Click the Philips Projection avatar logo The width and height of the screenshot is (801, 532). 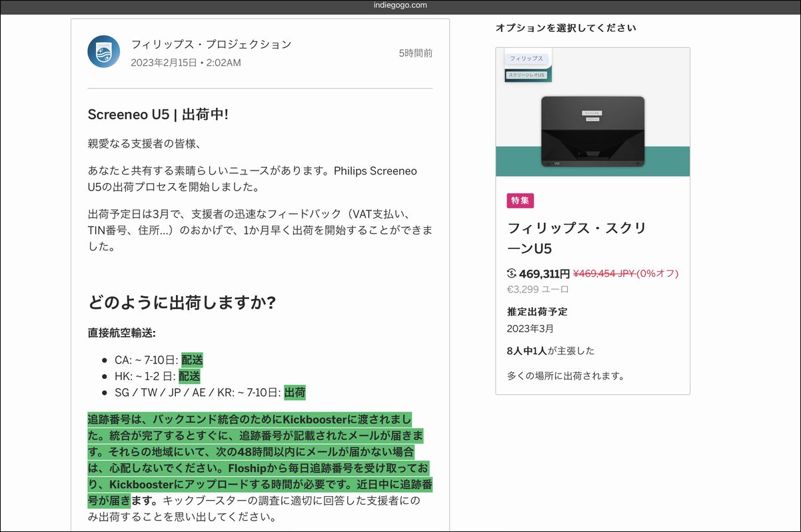103,51
